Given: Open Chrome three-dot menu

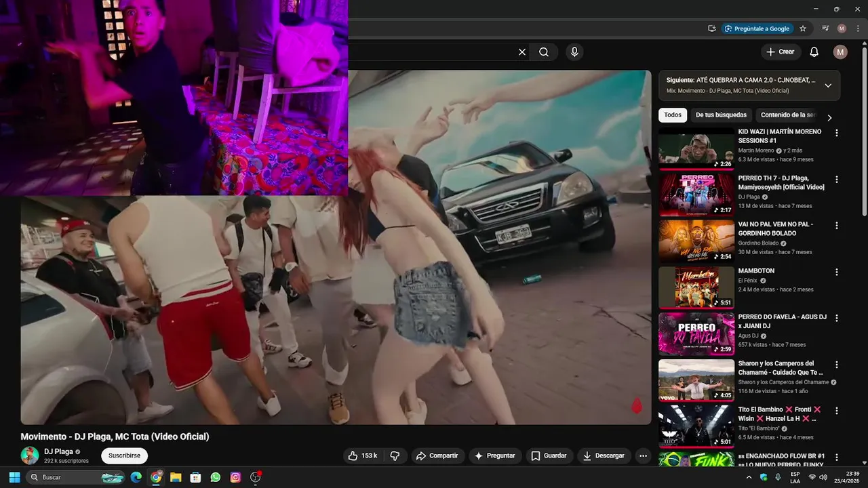Looking at the screenshot, I should point(858,28).
